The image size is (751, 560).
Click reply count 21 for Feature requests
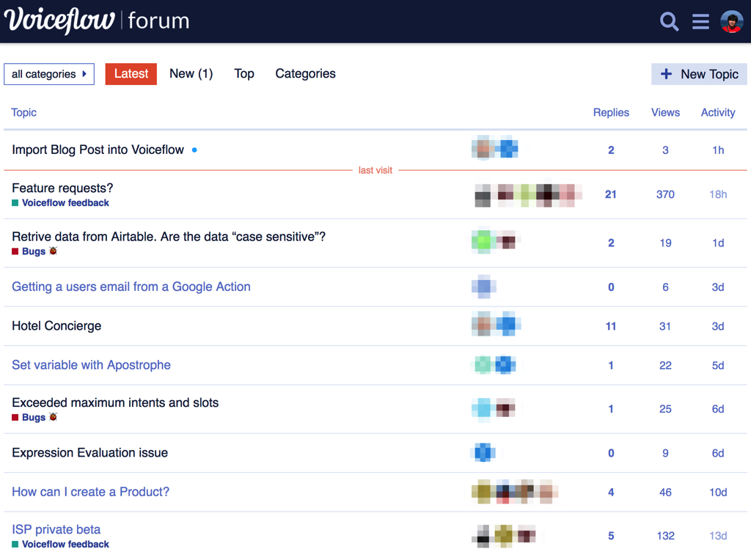point(611,194)
